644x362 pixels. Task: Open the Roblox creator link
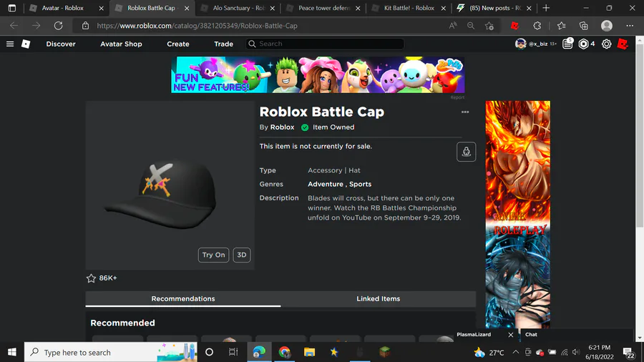[x=282, y=127]
